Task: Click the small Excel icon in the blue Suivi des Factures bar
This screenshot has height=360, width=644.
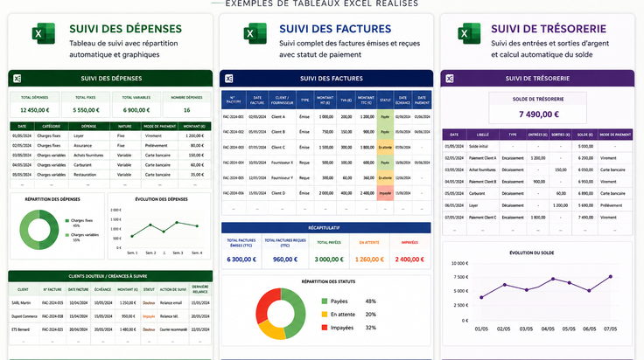Action: (x=228, y=79)
